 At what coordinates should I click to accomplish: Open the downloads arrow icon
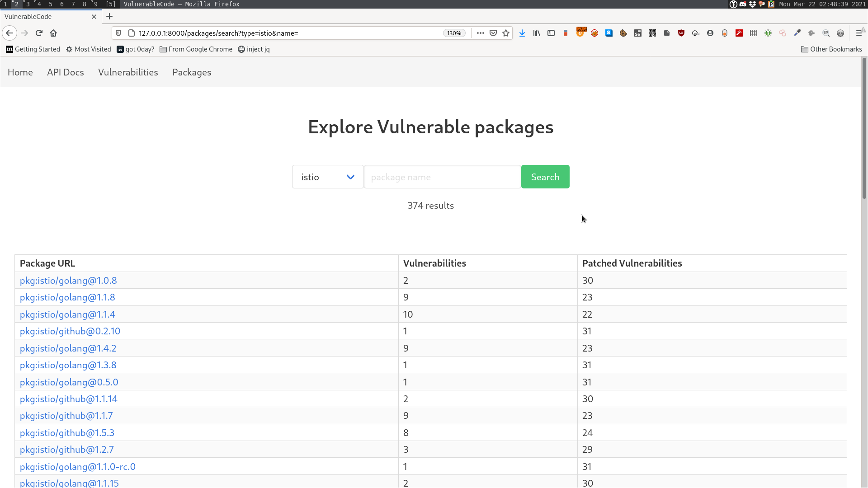[x=522, y=33]
